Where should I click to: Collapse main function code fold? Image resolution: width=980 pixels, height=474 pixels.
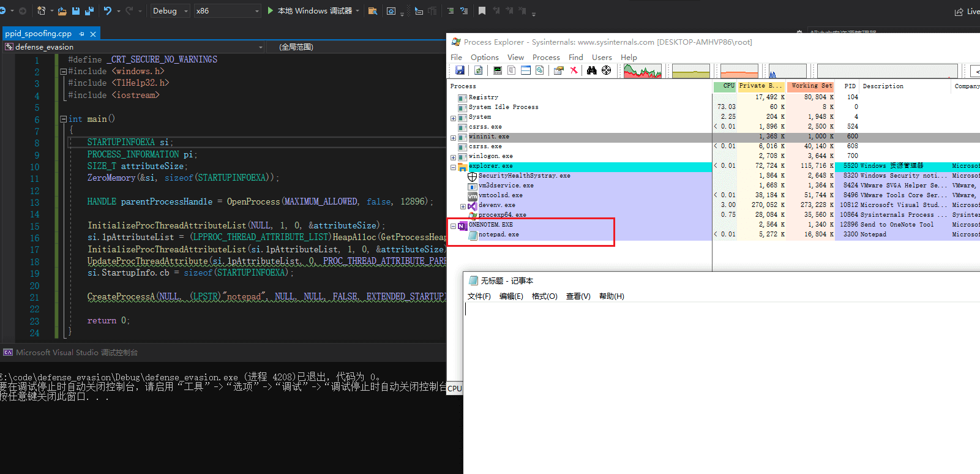[63, 119]
